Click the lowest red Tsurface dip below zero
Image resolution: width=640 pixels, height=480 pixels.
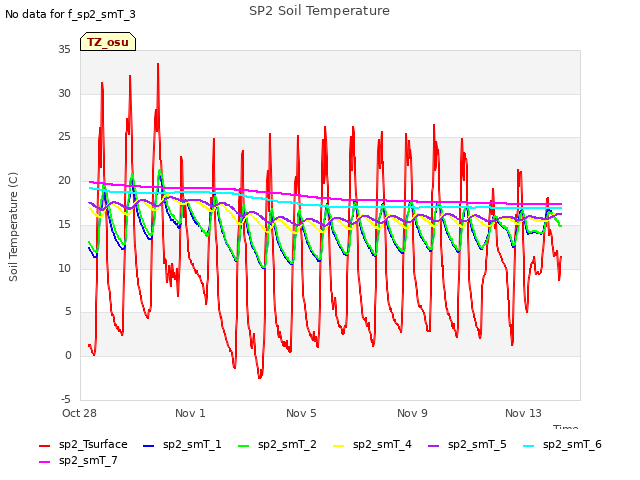click(x=260, y=377)
